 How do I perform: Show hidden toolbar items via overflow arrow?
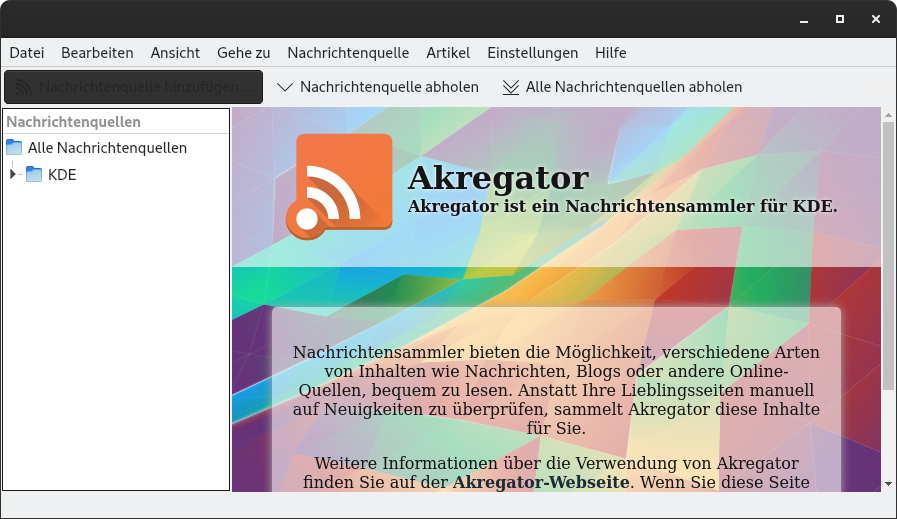point(882,87)
